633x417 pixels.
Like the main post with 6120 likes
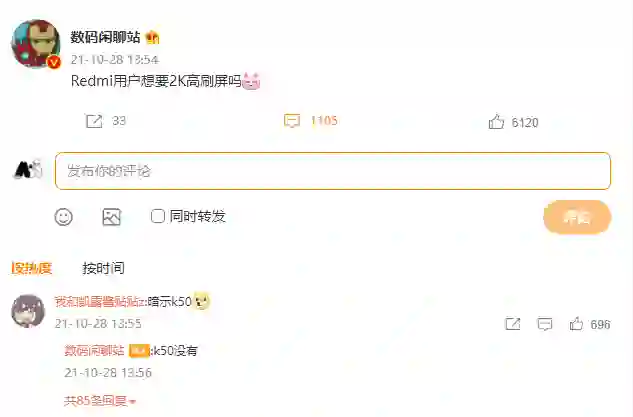click(496, 121)
